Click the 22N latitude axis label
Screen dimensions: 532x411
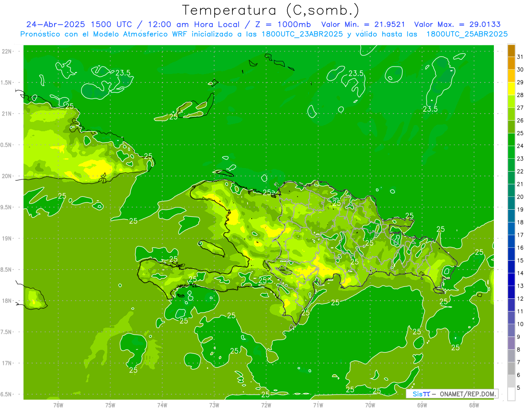point(8,51)
